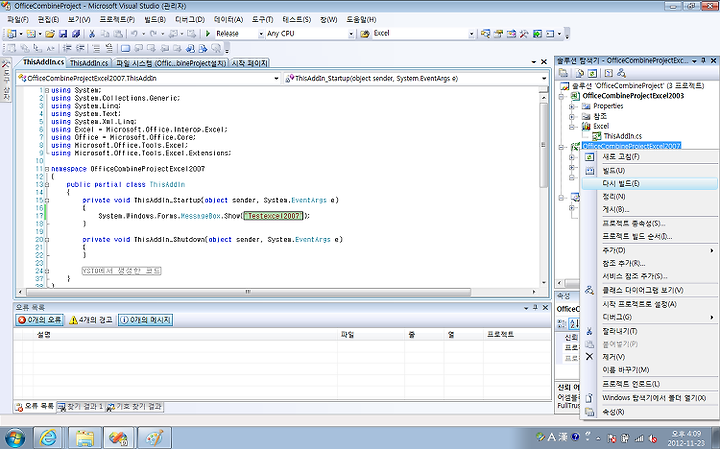
Task: Click the View Code icon in Solution Explorer
Action: tap(608, 73)
